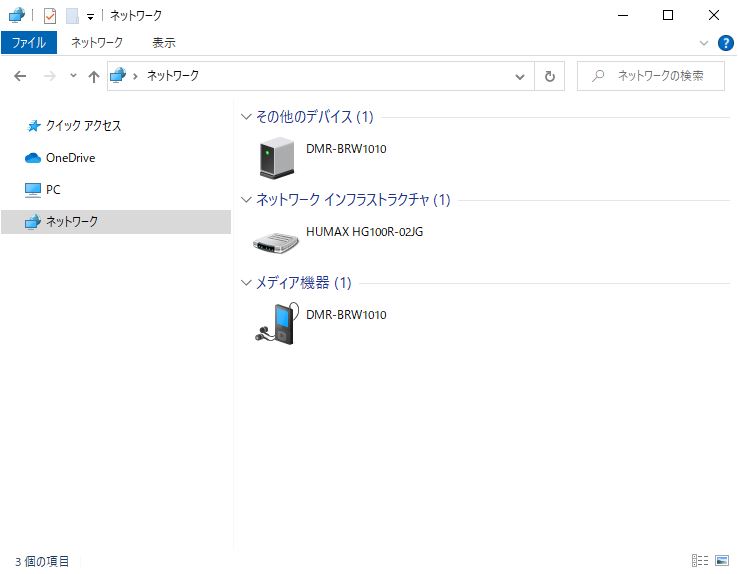The width and height of the screenshot is (738, 574).
Task: Click the その他のデバイス (1) group header
Action: click(314, 117)
